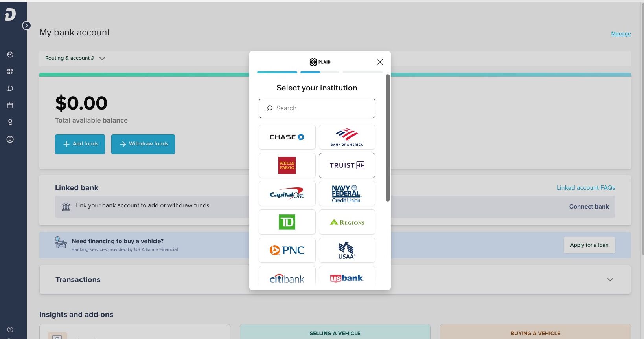Open the grid apps sidebar icon
The width and height of the screenshot is (644, 339).
[10, 71]
